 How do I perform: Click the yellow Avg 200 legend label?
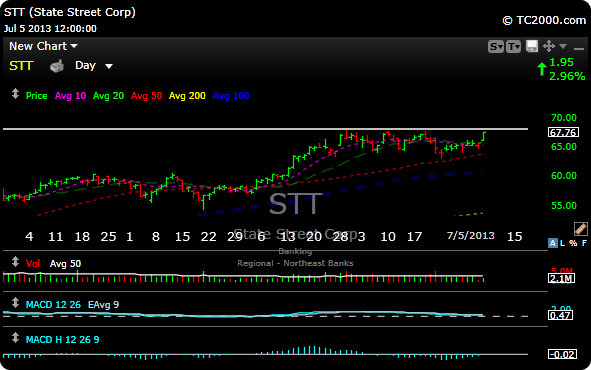point(187,96)
